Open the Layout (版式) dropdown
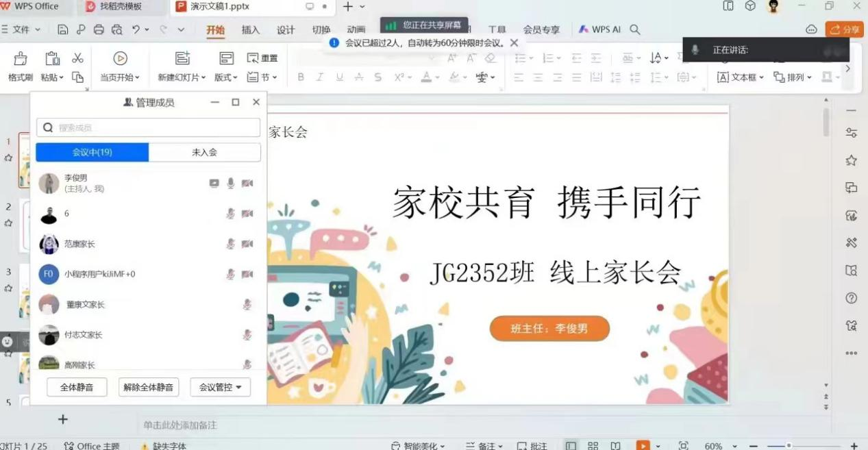 [226, 77]
